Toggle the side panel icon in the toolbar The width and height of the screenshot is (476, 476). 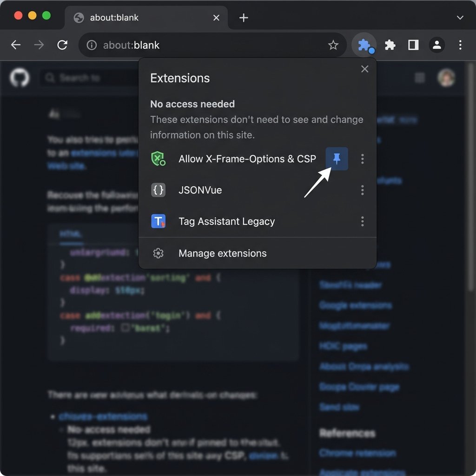413,45
